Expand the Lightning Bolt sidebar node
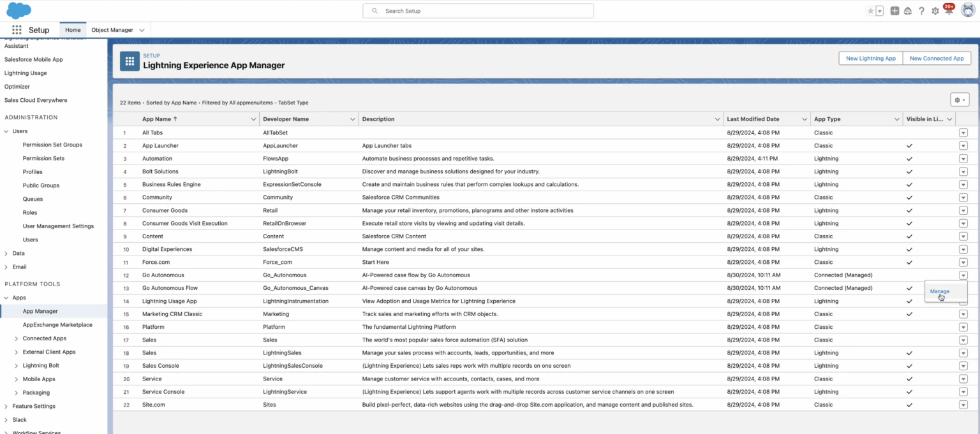The height and width of the screenshot is (434, 980). coord(16,366)
